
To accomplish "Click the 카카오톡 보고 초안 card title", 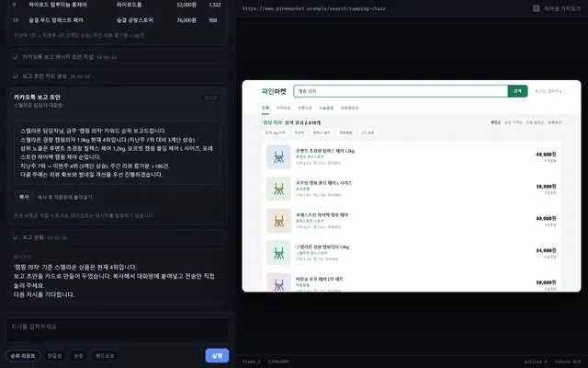I will pyautogui.click(x=37, y=98).
